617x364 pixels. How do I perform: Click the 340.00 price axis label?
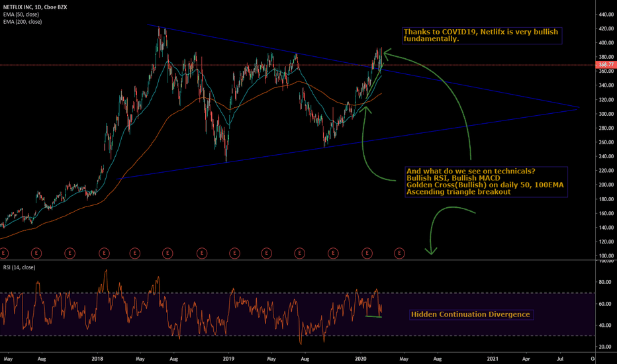pyautogui.click(x=606, y=85)
